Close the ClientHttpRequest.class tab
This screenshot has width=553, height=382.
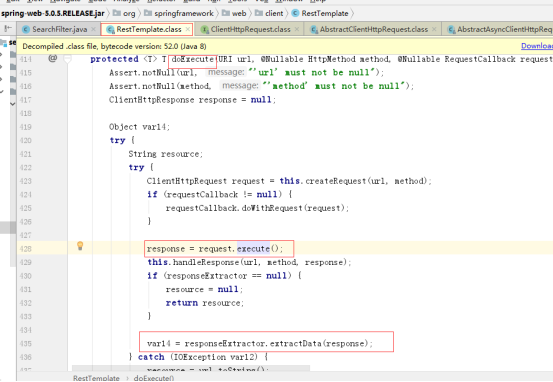click(x=297, y=29)
